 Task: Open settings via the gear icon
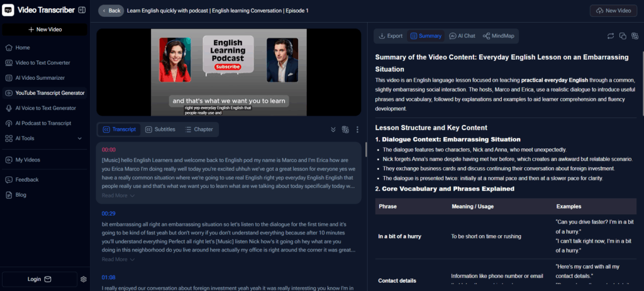tap(84, 279)
